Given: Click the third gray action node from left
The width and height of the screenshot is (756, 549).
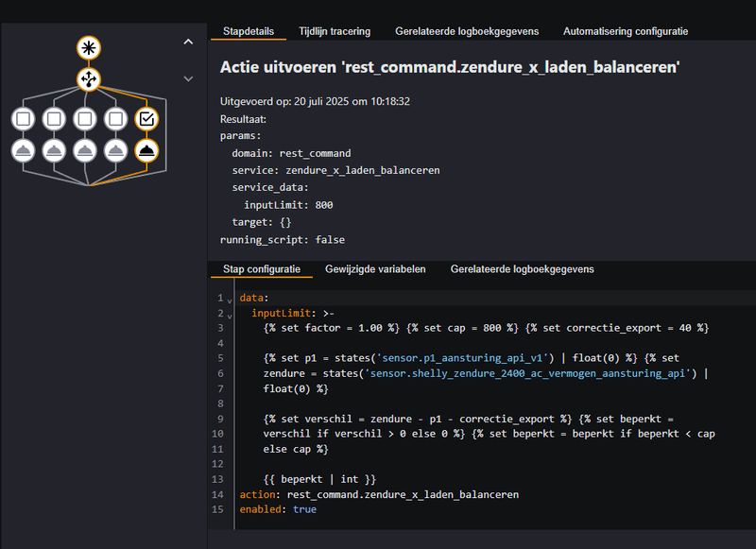Looking at the screenshot, I should [x=85, y=149].
